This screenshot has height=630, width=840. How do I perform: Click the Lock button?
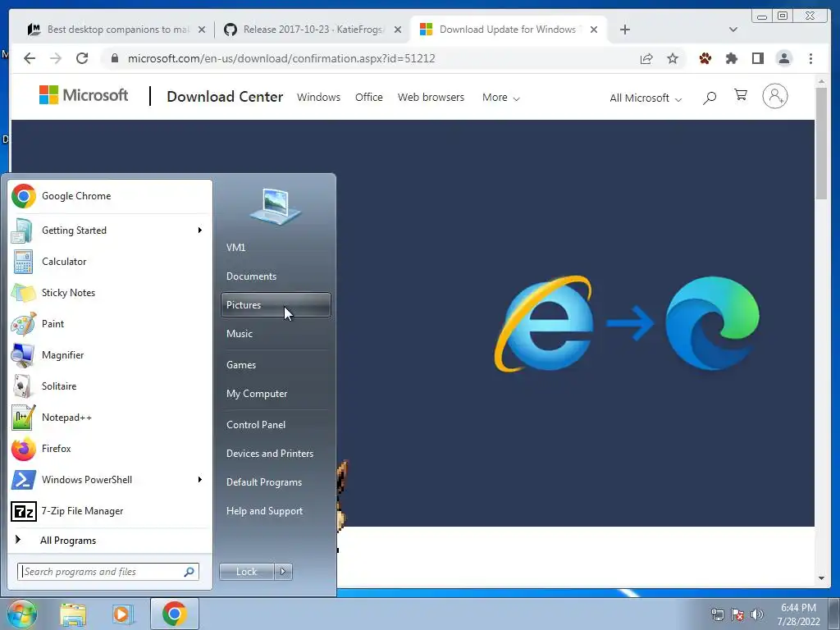point(246,572)
